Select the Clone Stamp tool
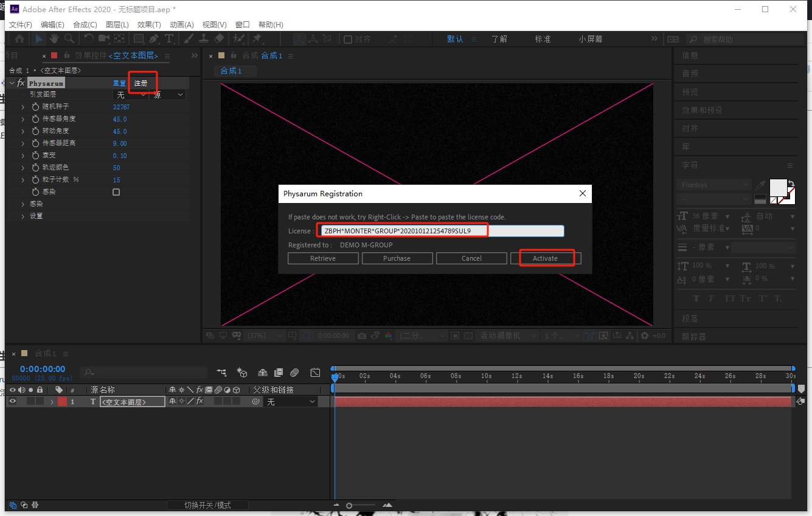The width and height of the screenshot is (812, 516). 204,38
